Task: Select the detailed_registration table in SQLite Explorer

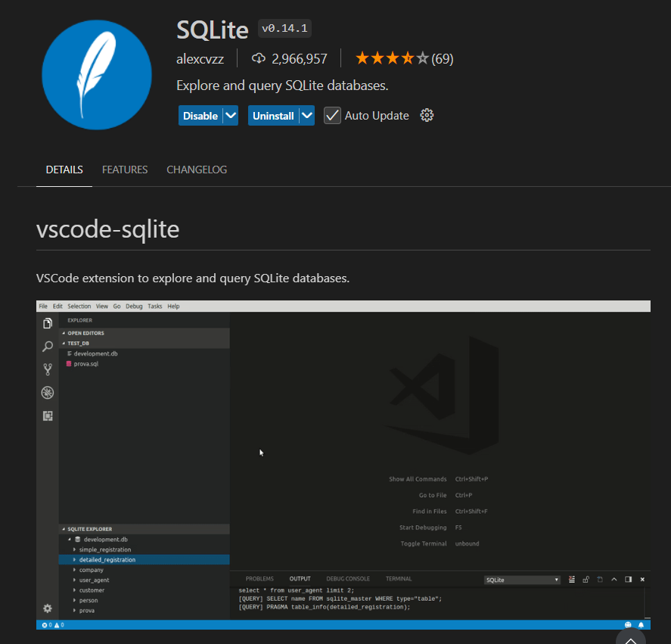Action: point(106,559)
